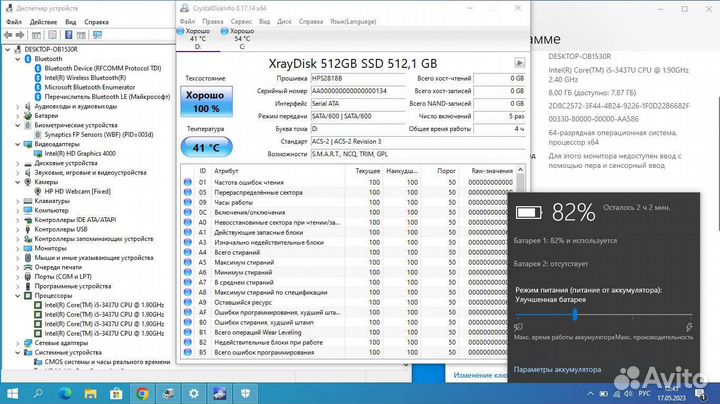720x404 pixels.
Task: Expand the Батареи category
Action: 17,116
